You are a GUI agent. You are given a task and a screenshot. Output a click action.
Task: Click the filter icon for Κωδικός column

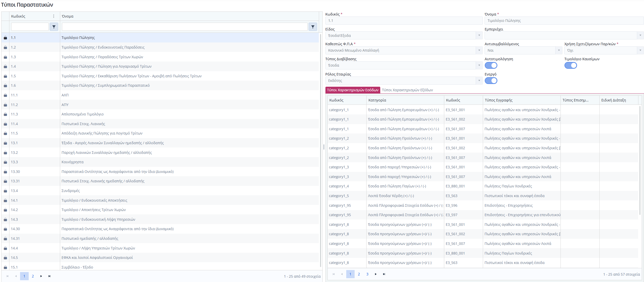[x=54, y=27]
